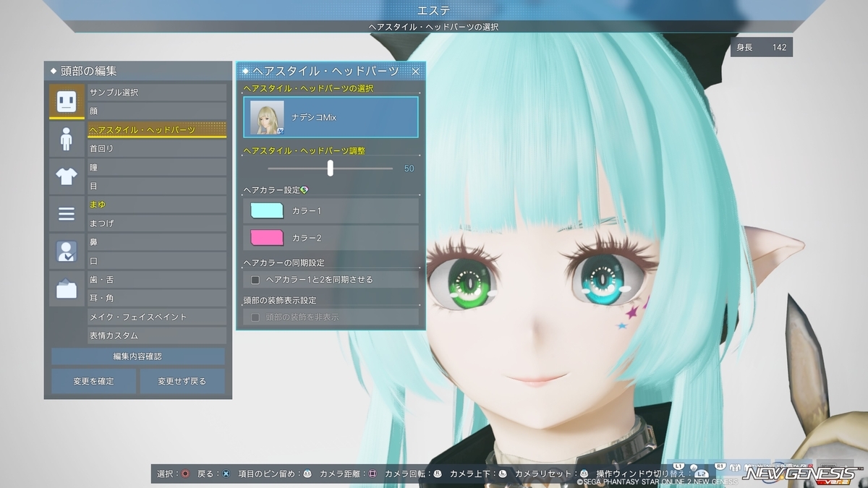Click the currency icon beside ヘアカラー設定

point(304,190)
